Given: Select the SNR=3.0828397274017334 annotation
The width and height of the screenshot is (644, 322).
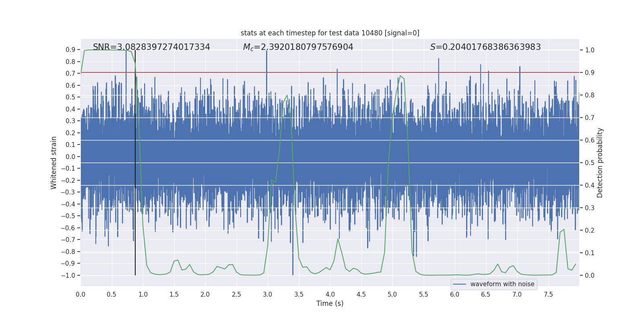Looking at the screenshot, I should pos(151,47).
